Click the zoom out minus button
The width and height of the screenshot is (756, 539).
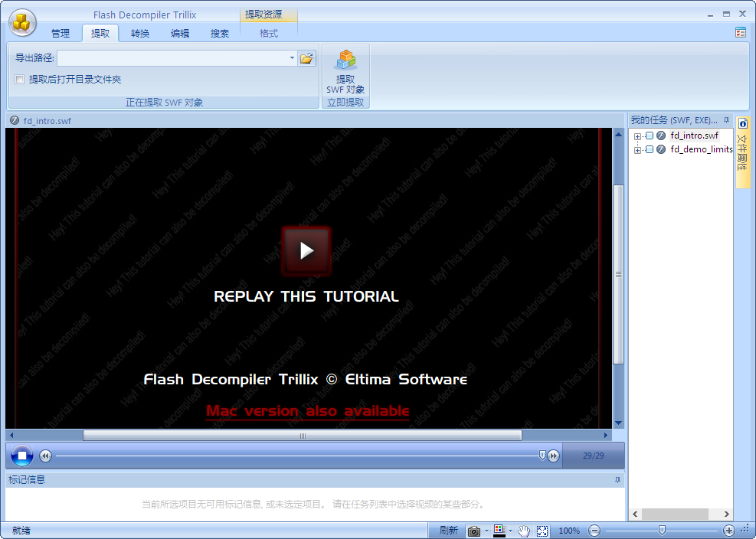click(x=594, y=531)
